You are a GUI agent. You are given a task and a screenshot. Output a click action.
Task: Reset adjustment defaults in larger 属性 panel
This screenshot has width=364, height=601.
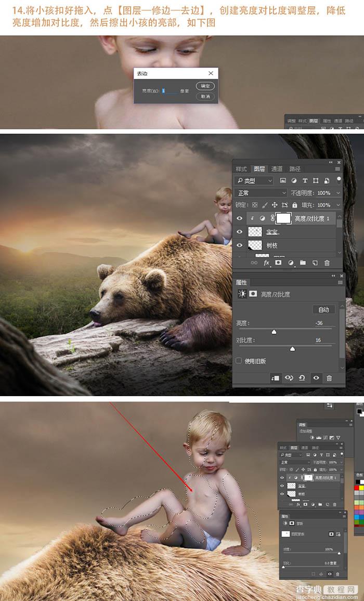point(302,378)
